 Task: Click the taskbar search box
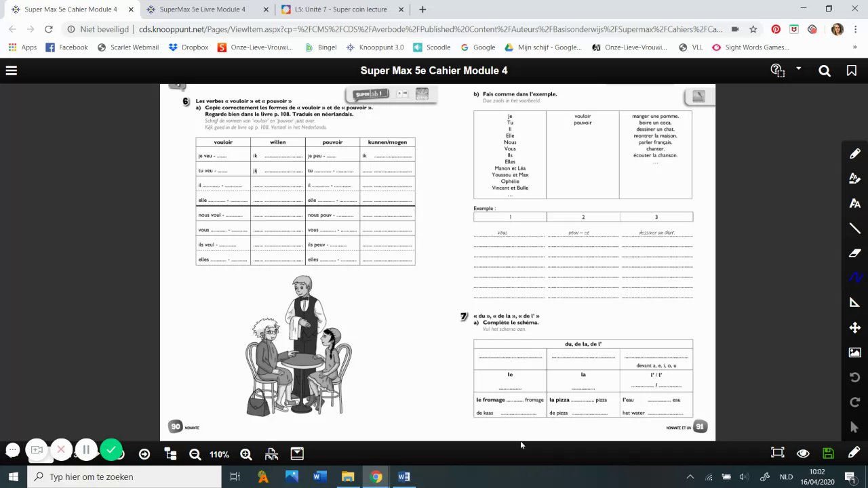point(124,476)
